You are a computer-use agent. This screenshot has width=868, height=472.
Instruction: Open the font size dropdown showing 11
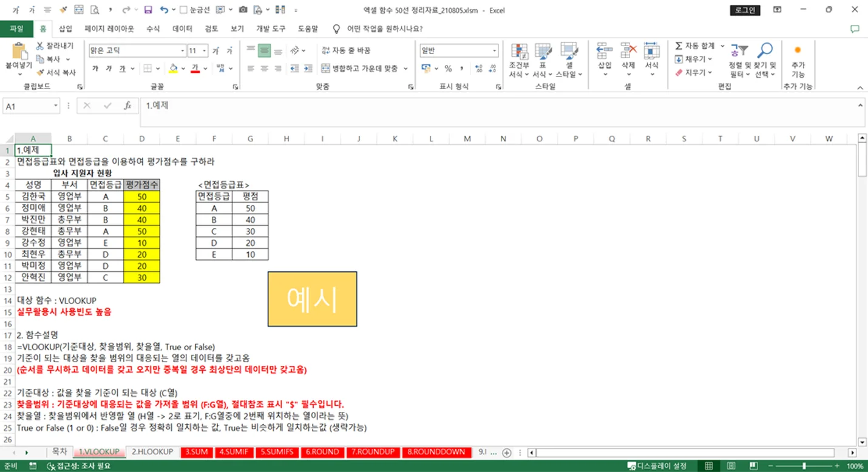click(x=205, y=51)
